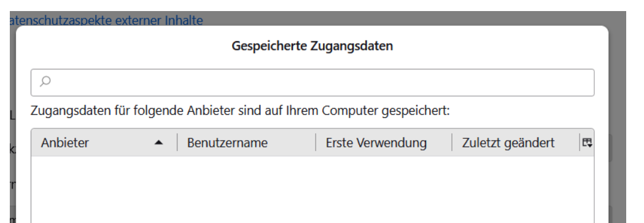Click the dimmed button behind the dialog's right edge
This screenshot has height=223, width=644.
coord(610,147)
